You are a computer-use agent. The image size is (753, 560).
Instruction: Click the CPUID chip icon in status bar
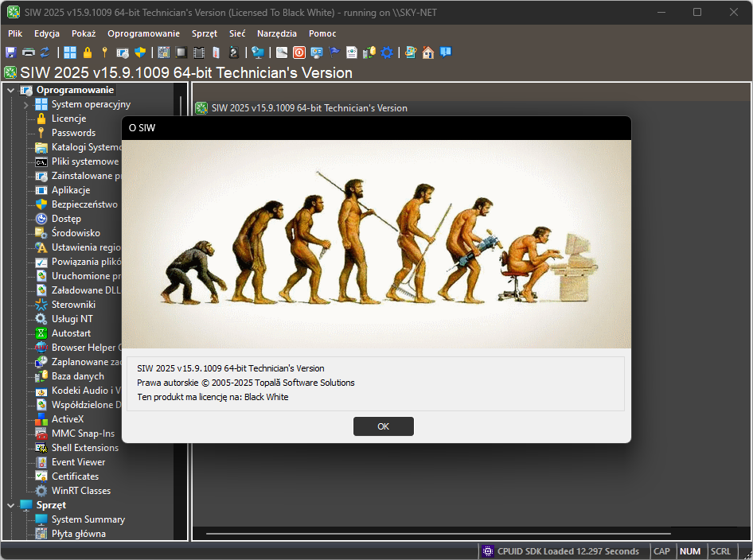point(488,551)
